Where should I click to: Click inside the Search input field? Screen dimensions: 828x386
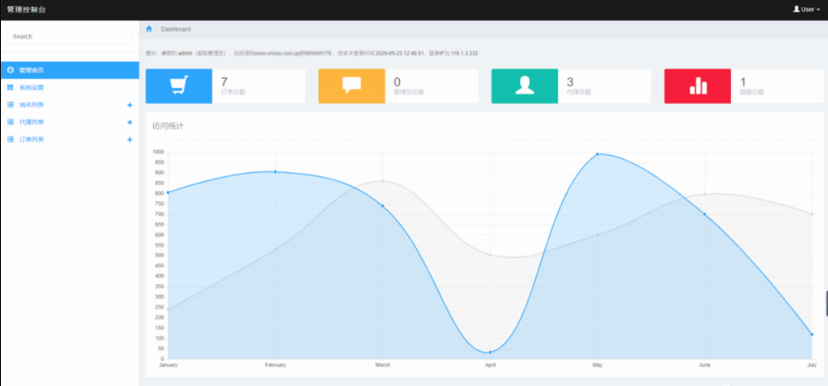(x=70, y=36)
